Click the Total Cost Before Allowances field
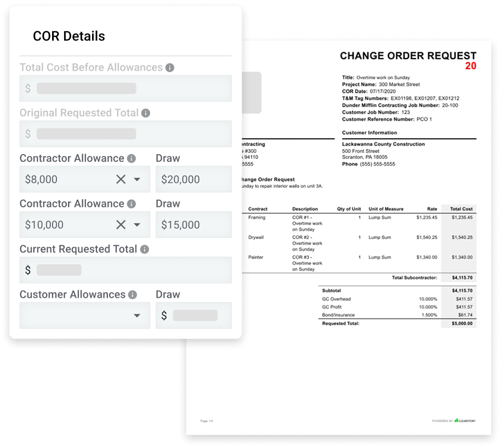This screenshot has width=501, height=448. (x=126, y=88)
